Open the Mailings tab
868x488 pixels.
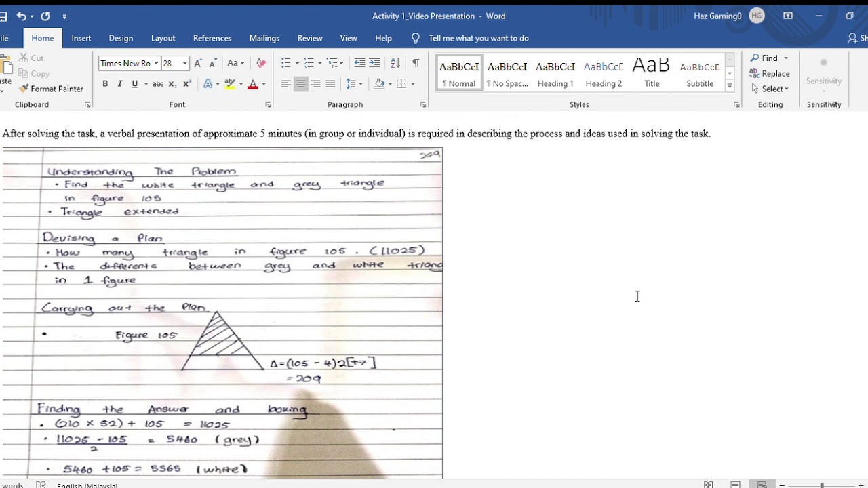[x=264, y=38]
